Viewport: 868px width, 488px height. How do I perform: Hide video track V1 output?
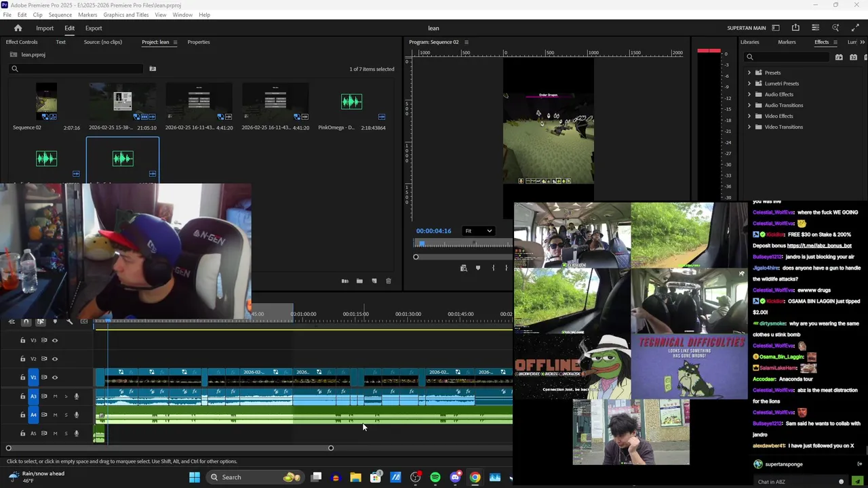click(55, 378)
